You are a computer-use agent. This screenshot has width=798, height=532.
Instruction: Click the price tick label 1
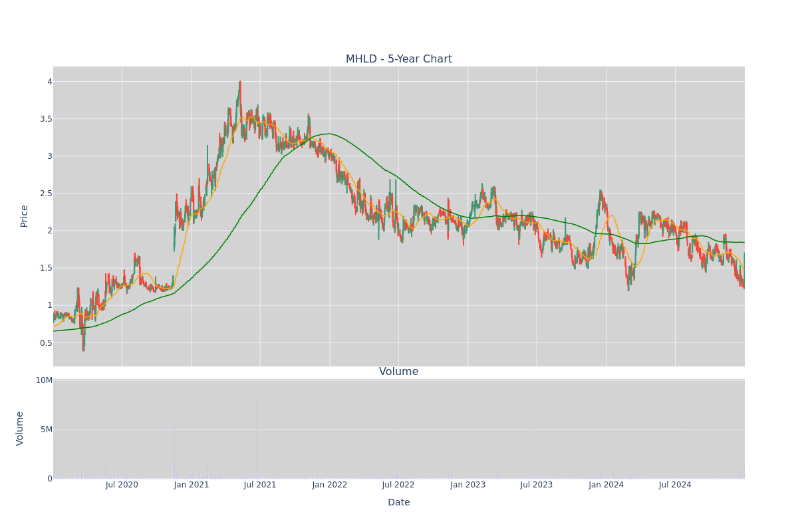tap(49, 305)
